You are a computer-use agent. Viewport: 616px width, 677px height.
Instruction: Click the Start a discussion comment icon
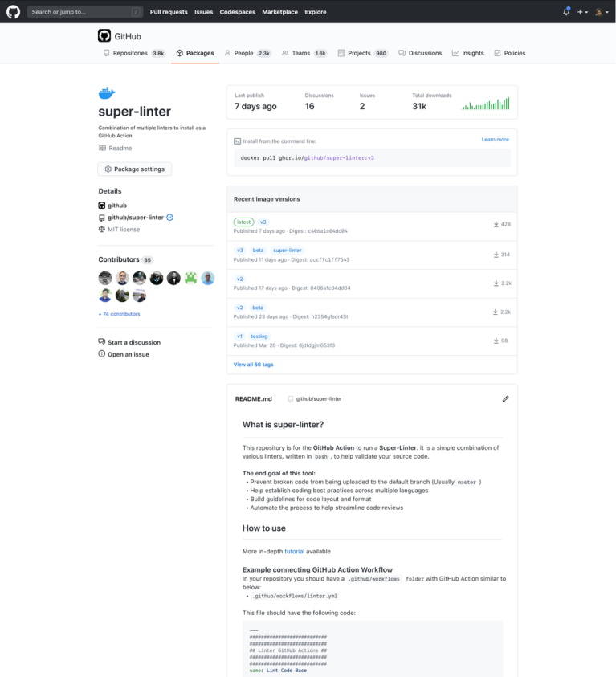tap(100, 341)
